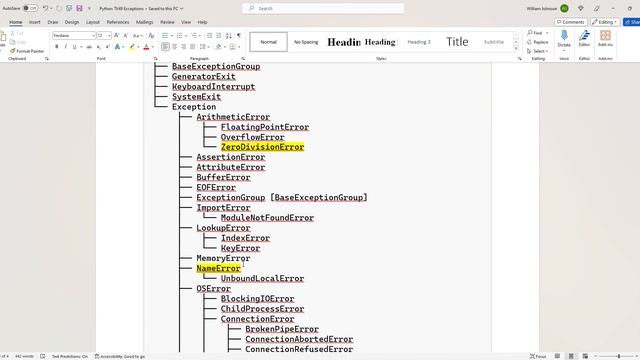Image resolution: width=640 pixels, height=360 pixels.
Task: Apply the No Spacing style
Action: 306,42
